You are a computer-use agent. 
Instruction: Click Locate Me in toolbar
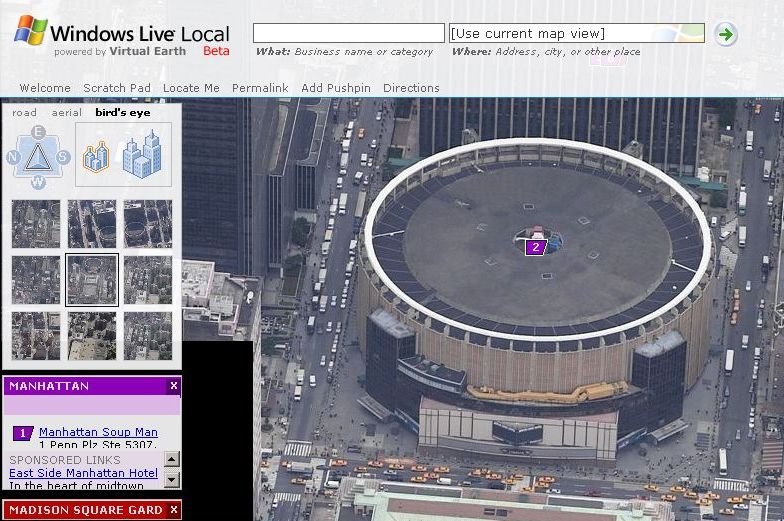pos(191,88)
